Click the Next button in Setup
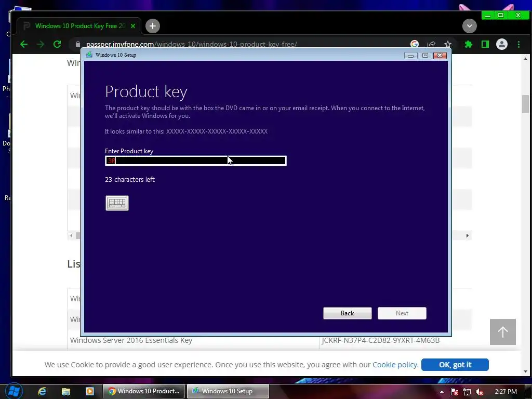 pos(402,313)
